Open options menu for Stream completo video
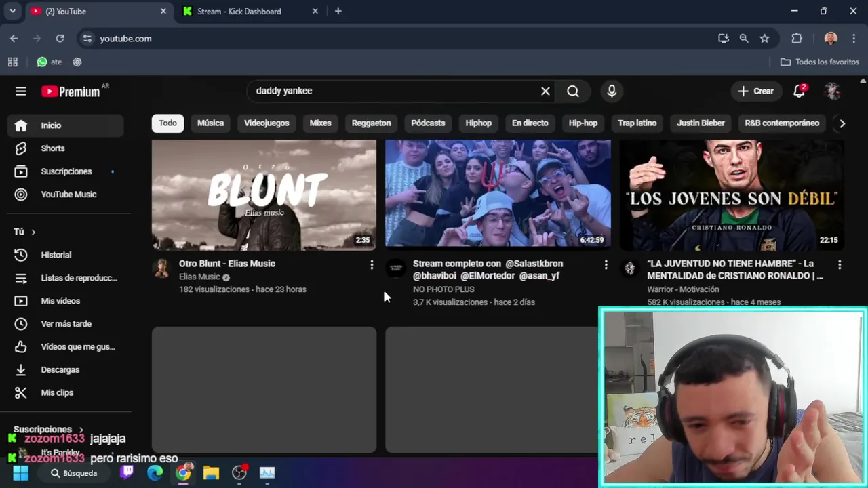Viewport: 868px width, 488px height. pyautogui.click(x=606, y=264)
